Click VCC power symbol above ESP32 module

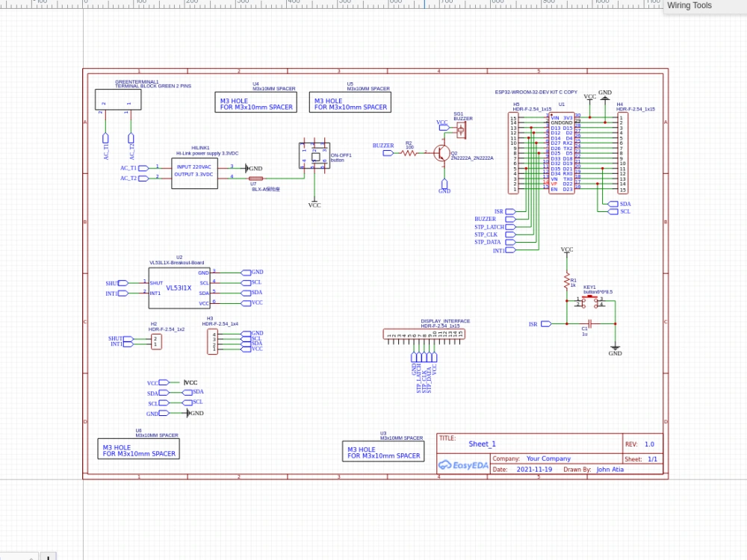coord(590,98)
